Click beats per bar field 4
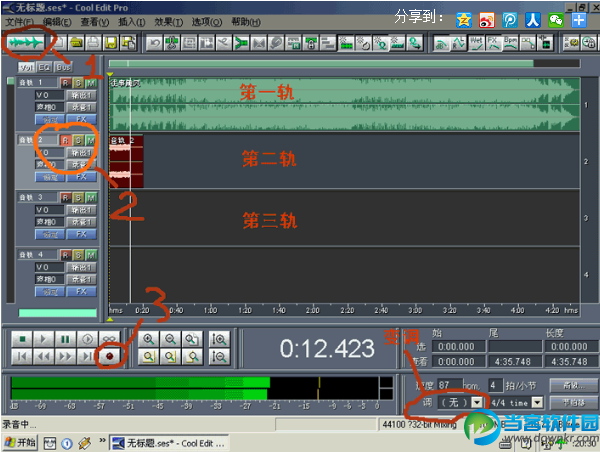 (x=496, y=385)
